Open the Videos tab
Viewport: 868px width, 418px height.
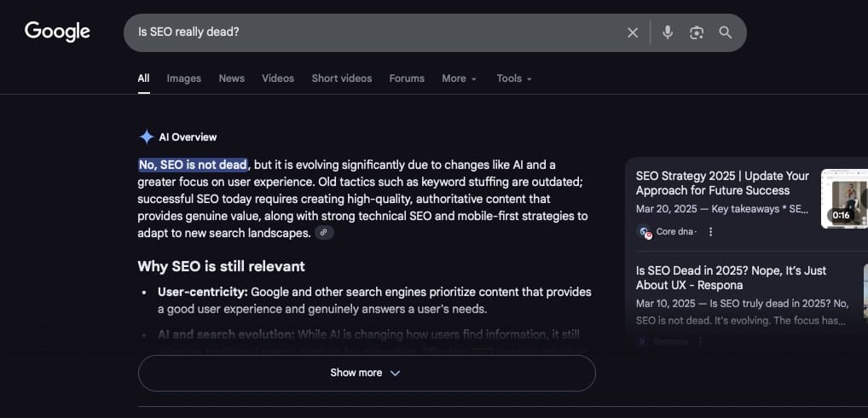click(278, 78)
